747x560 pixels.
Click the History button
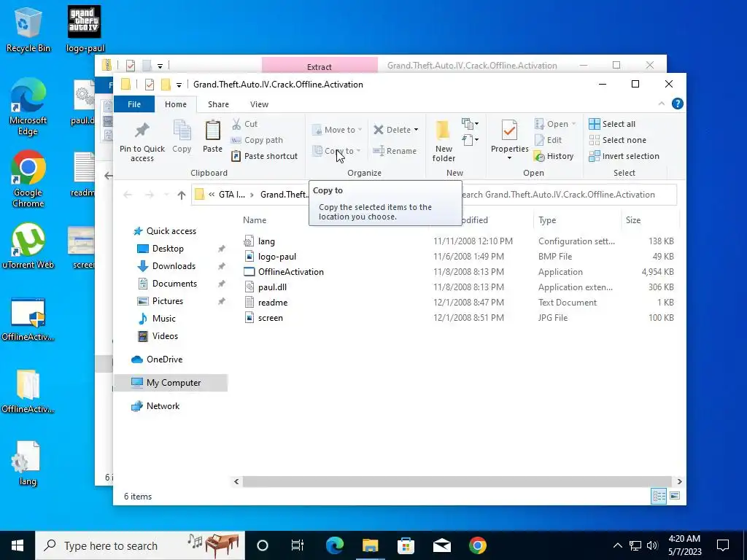554,156
